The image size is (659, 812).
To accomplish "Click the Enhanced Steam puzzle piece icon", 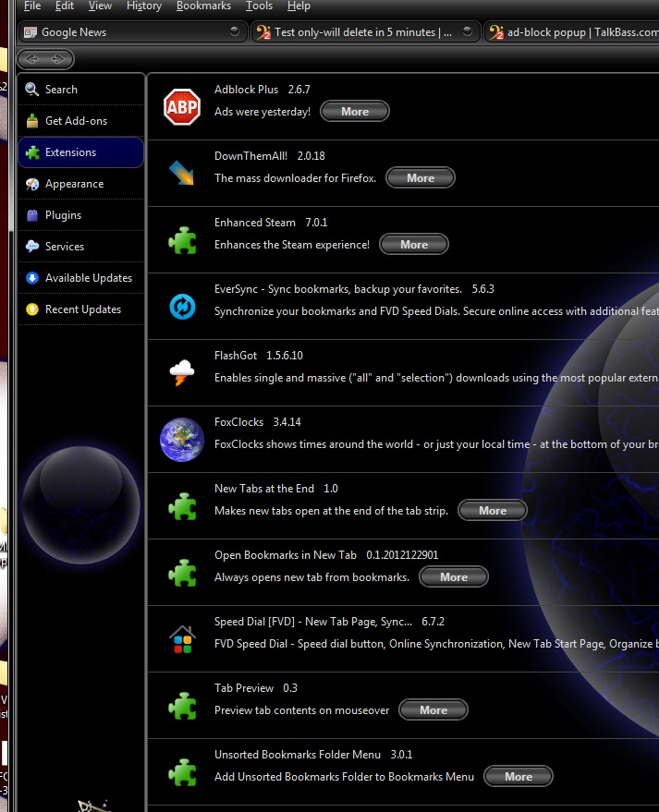I will [182, 240].
